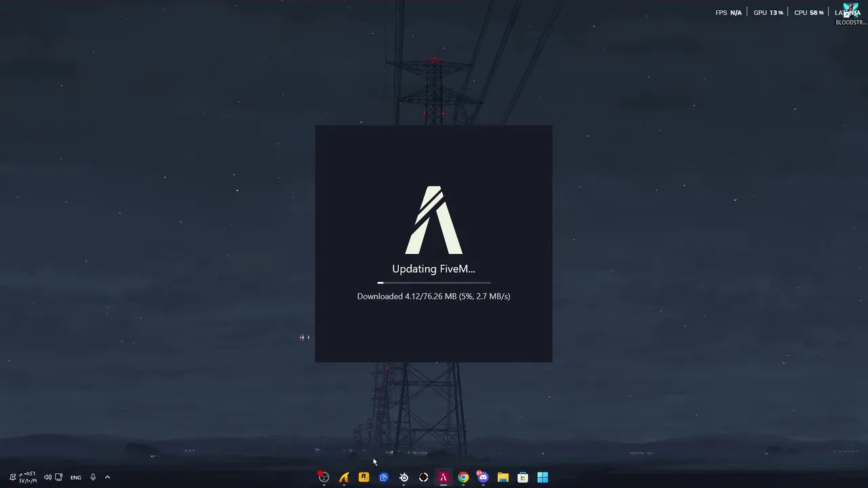Click the FPS N/A overlay readout
This screenshot has height=488, width=868.
[728, 12]
